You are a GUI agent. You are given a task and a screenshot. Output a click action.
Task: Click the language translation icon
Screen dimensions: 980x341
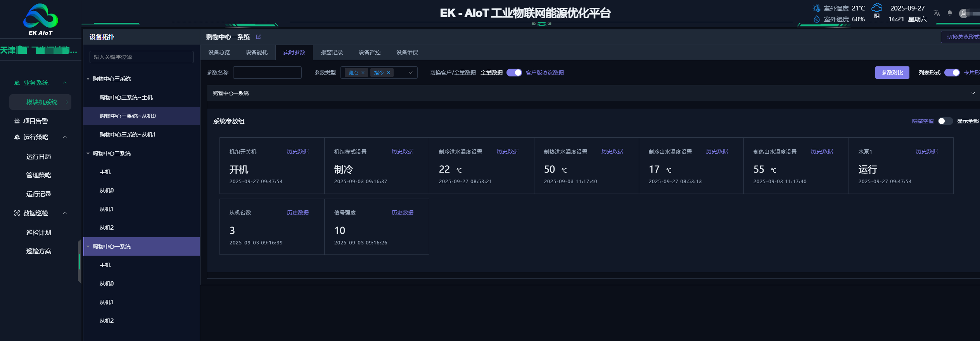(937, 13)
